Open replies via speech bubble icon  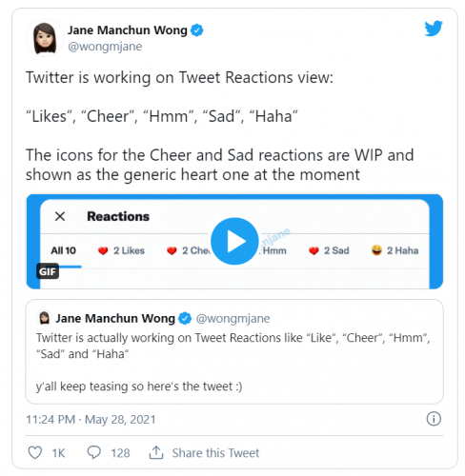[93, 452]
